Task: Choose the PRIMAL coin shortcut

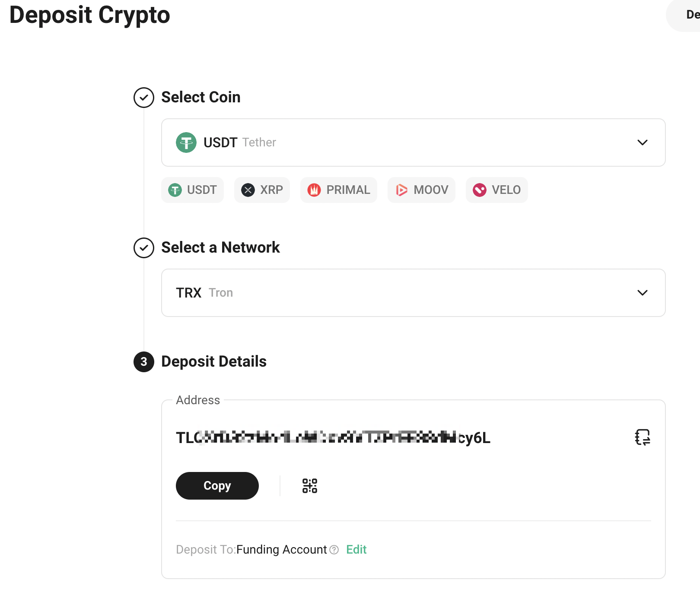Action: [339, 190]
